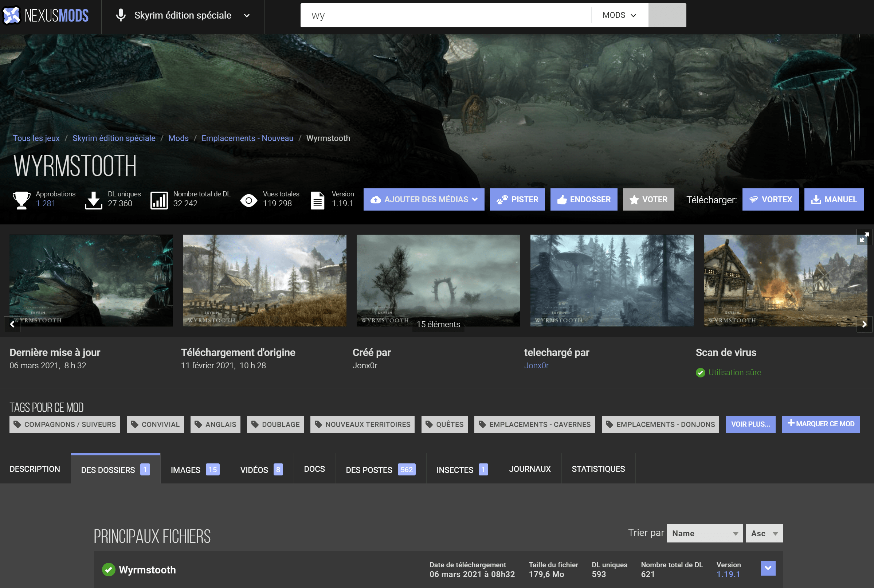874x588 pixels.
Task: Switch to the 'Des dossiers' tab
Action: click(x=115, y=469)
